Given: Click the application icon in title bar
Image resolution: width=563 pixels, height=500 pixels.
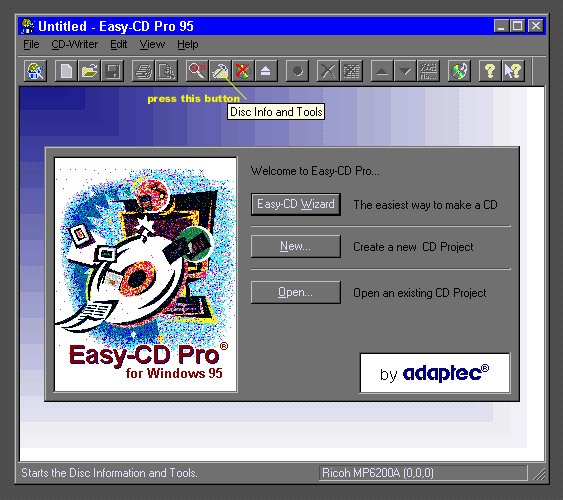Looking at the screenshot, I should tap(28, 26).
